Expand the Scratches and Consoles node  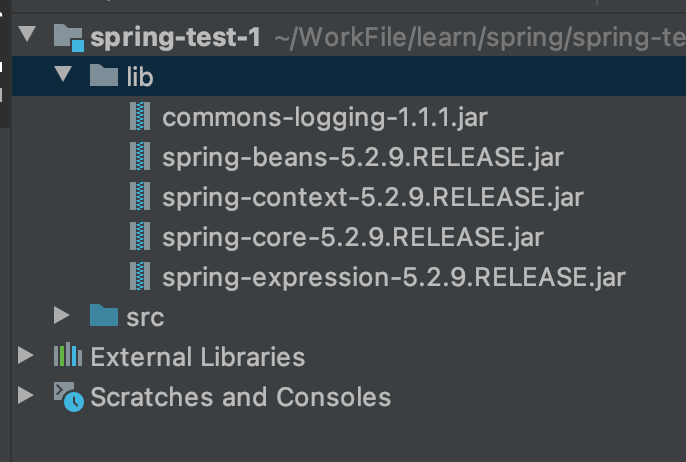[27, 397]
